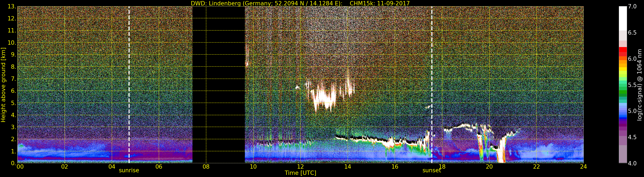
Task: Click the "Height above ground [km]" axis label
Action: click(x=3, y=85)
